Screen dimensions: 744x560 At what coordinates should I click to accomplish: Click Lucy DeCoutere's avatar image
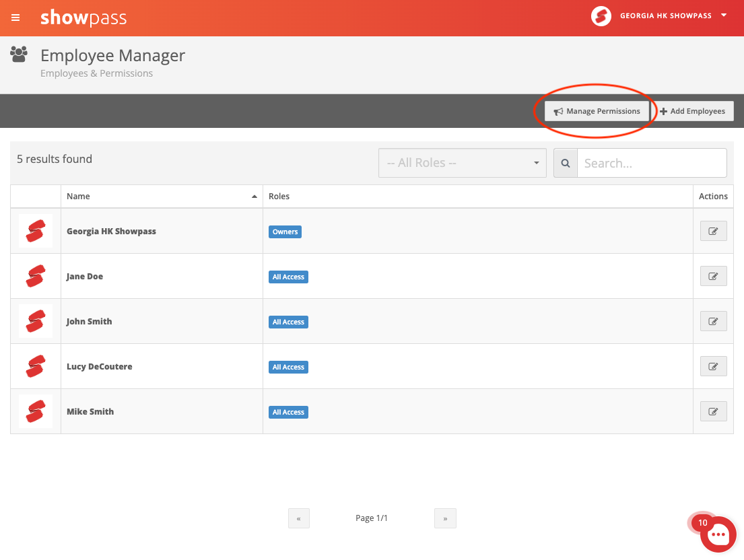point(36,366)
